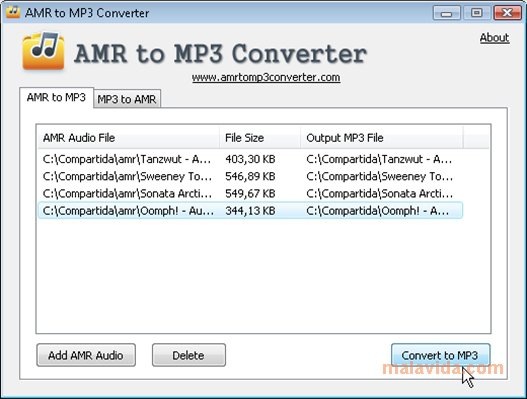Switch to the AMR to MP3 tab
The height and width of the screenshot is (399, 527).
(x=56, y=97)
